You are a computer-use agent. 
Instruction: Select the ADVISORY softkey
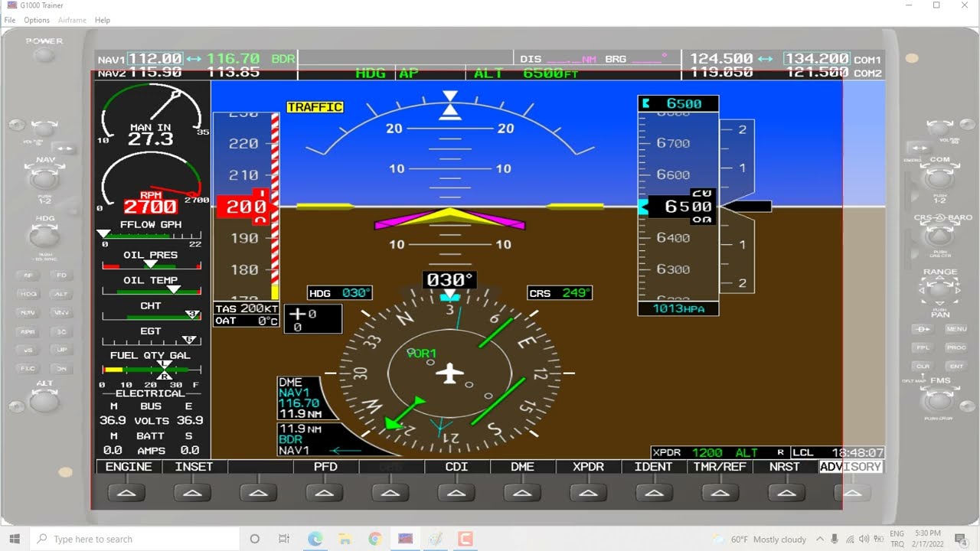tap(851, 467)
